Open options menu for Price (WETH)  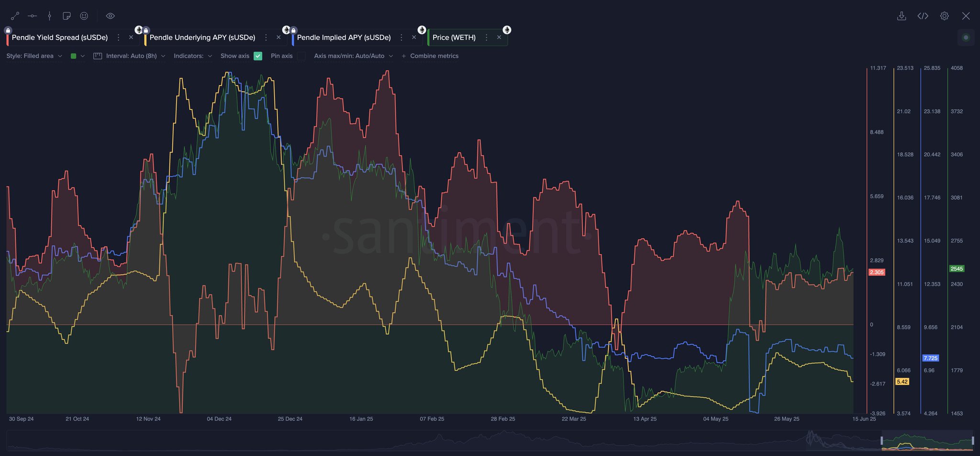[x=486, y=37]
